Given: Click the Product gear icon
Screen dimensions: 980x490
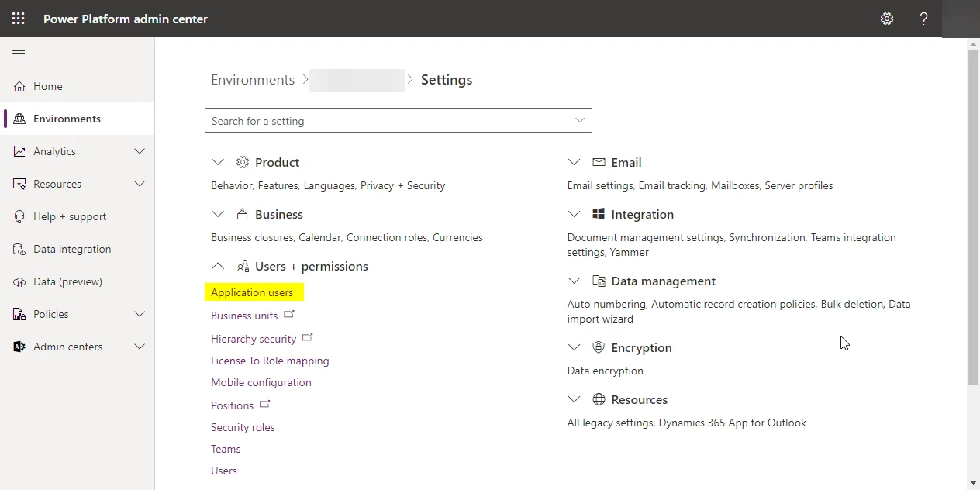Looking at the screenshot, I should pos(243,162).
